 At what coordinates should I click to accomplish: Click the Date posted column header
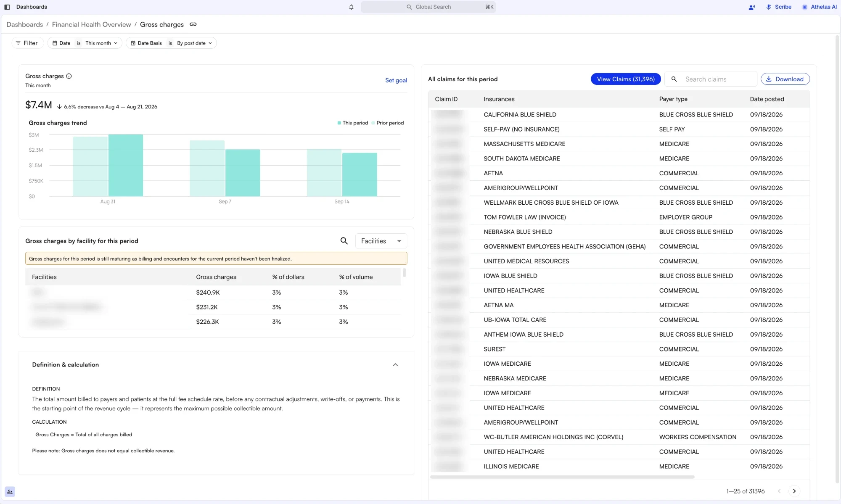pyautogui.click(x=767, y=99)
